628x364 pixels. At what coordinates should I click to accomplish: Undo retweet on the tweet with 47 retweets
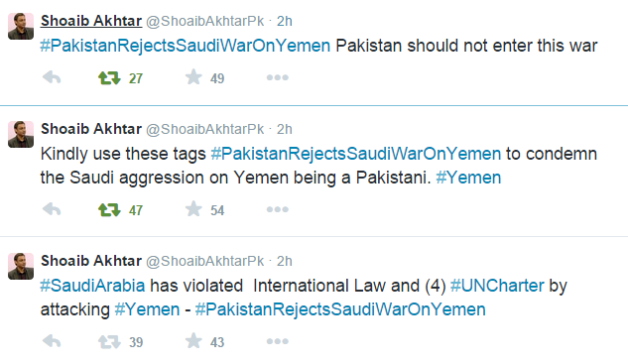109,209
